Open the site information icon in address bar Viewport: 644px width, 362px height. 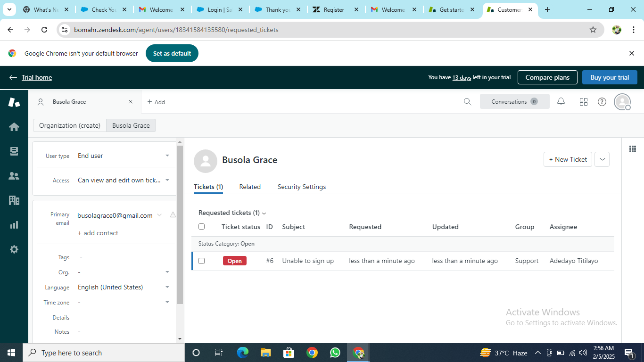coord(65,30)
